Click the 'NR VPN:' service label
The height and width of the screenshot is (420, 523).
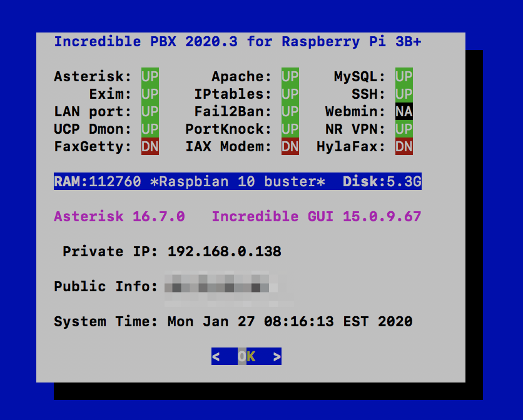355,129
